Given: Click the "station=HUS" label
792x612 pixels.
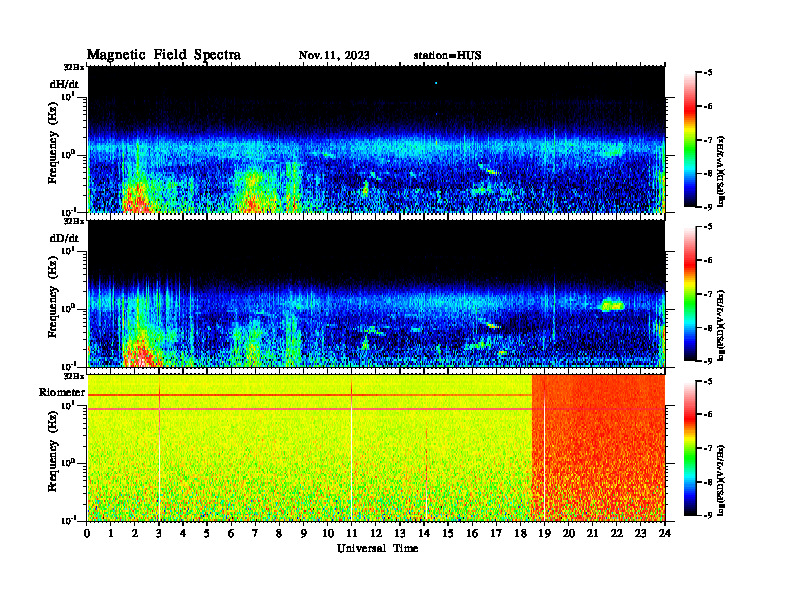Looking at the screenshot, I should (x=447, y=55).
